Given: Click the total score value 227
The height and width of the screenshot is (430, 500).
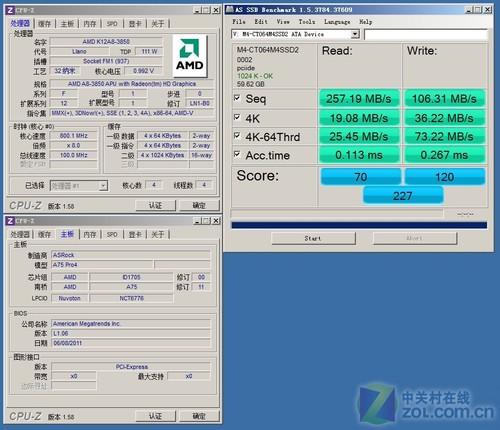Looking at the screenshot, I should [x=403, y=196].
